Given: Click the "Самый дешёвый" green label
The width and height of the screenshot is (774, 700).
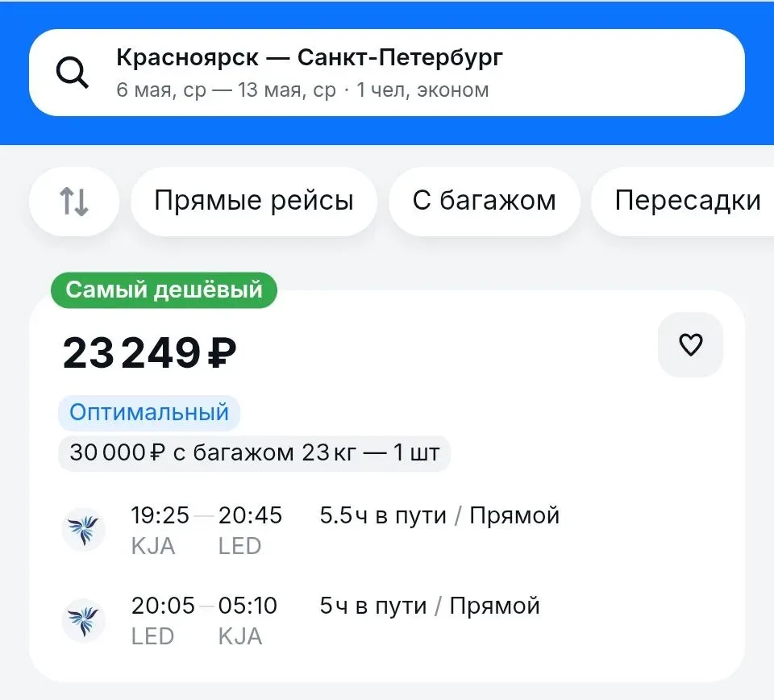Looking at the screenshot, I should click(x=164, y=290).
